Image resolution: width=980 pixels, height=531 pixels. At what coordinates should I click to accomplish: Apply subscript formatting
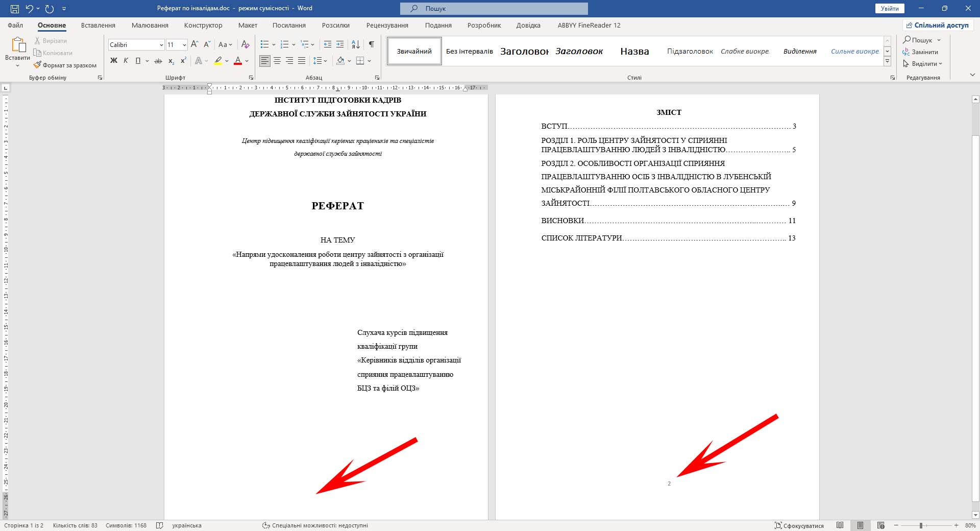171,61
